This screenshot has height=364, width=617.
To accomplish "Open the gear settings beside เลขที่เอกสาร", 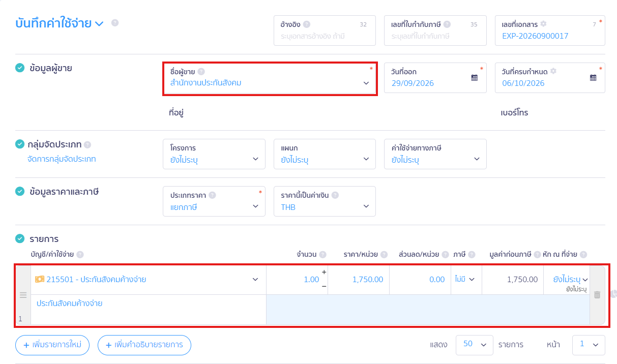I will tap(543, 24).
